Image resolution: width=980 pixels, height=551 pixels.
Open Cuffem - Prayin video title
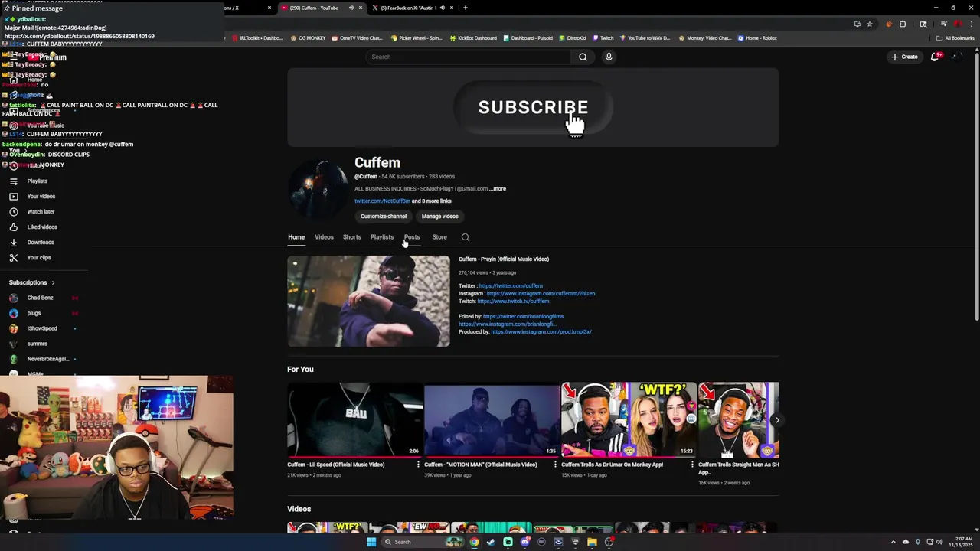click(x=504, y=259)
